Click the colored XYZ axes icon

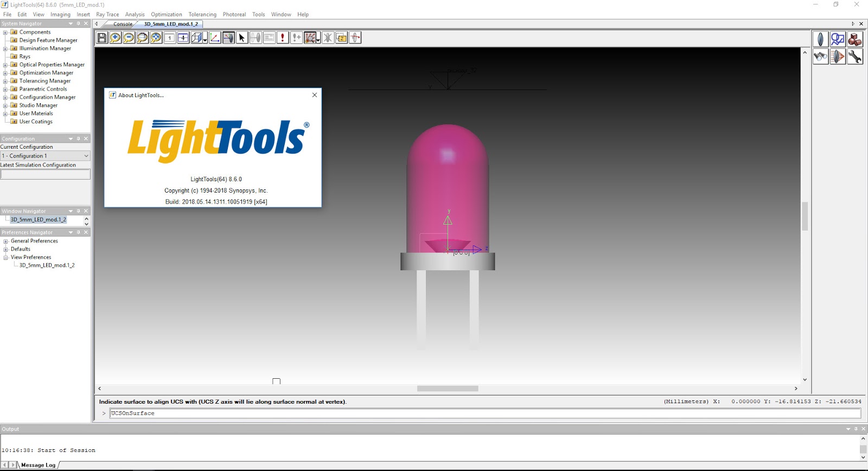pos(215,37)
